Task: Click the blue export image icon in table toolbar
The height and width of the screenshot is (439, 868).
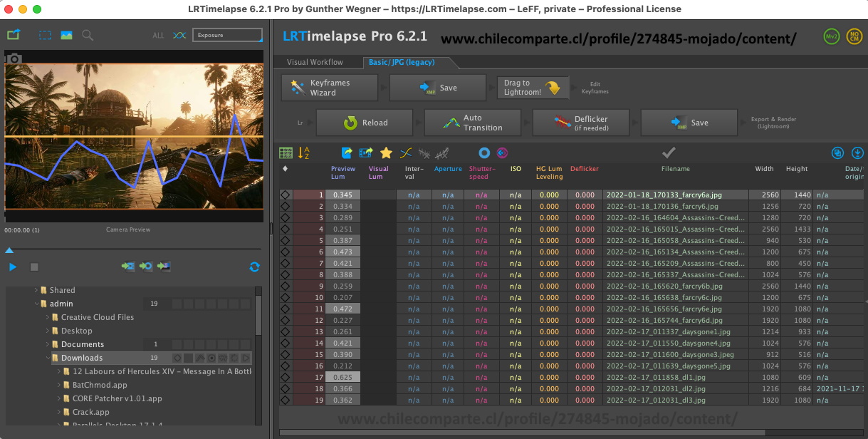Action: 347,153
